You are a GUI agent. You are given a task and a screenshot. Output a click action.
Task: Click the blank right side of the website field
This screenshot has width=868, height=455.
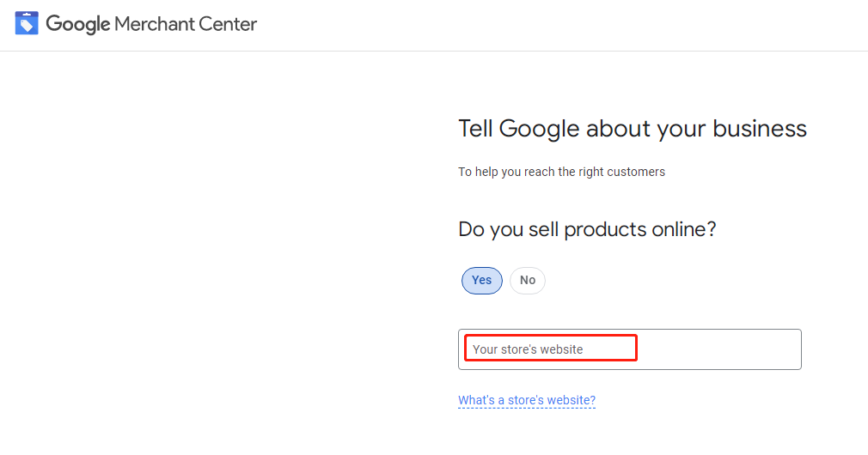718,349
